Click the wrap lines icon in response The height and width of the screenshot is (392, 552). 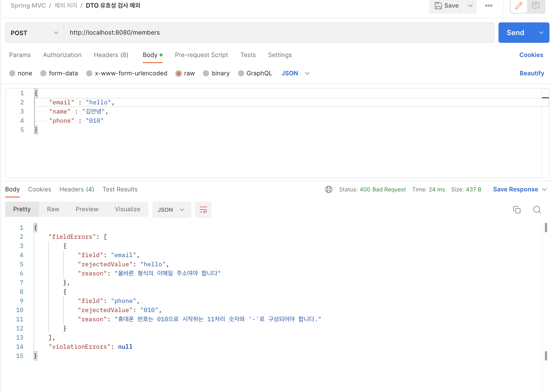tap(203, 210)
